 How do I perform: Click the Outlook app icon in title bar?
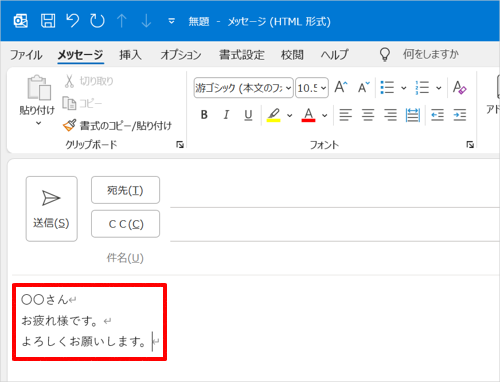pyautogui.click(x=21, y=21)
